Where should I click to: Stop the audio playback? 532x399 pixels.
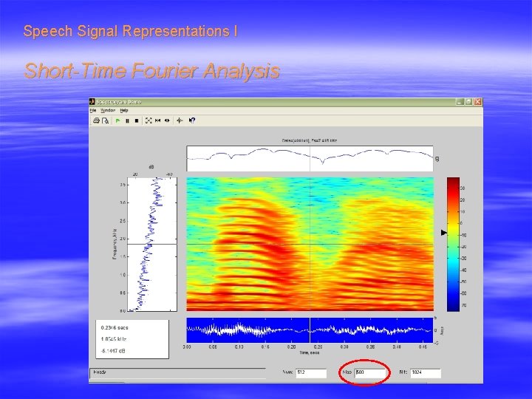point(137,120)
